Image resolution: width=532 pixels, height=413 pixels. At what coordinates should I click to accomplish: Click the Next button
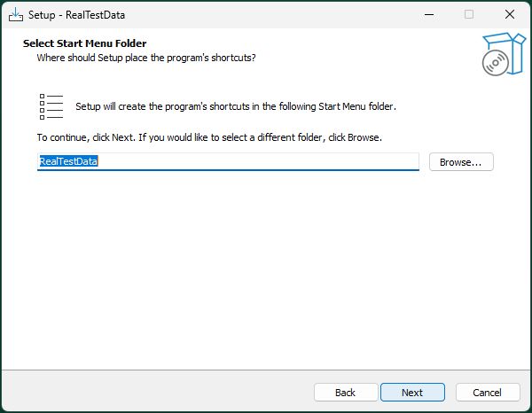click(x=412, y=393)
